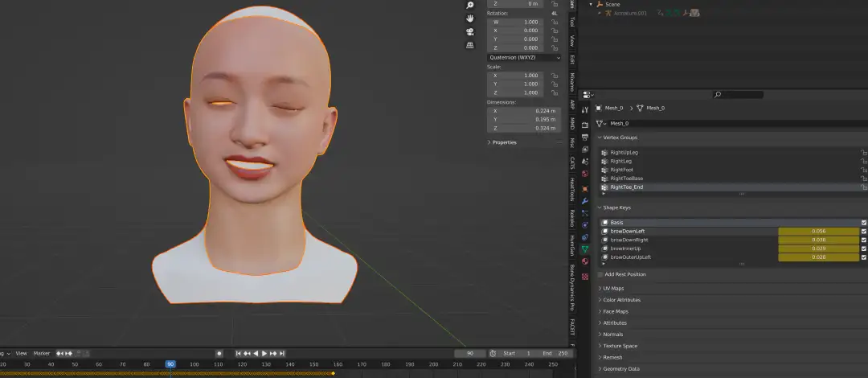The image size is (868, 378).
Task: Open the Modifiers wrench properties tab
Action: 585,200
